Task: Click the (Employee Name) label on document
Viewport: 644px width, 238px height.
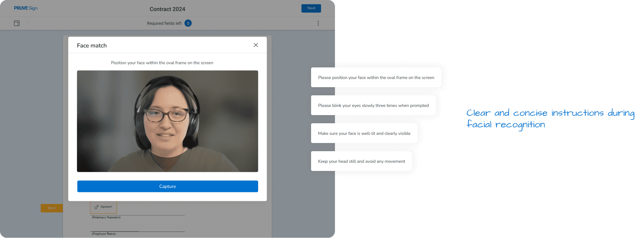Action: pyautogui.click(x=104, y=234)
